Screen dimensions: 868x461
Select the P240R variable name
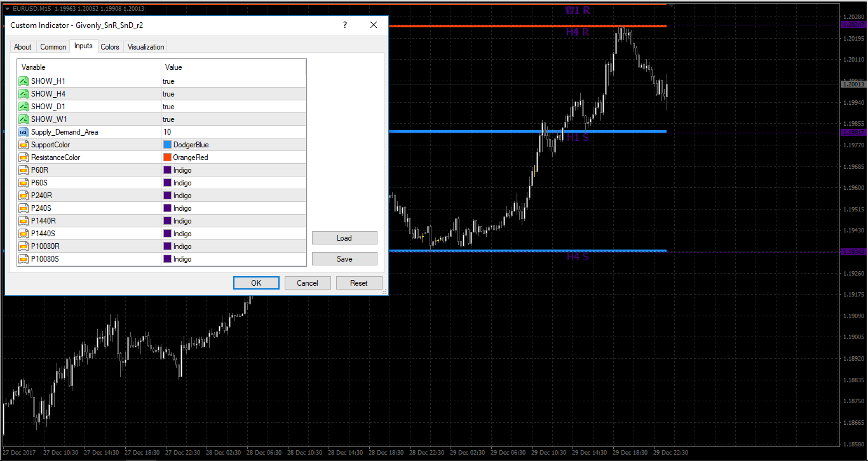point(43,196)
